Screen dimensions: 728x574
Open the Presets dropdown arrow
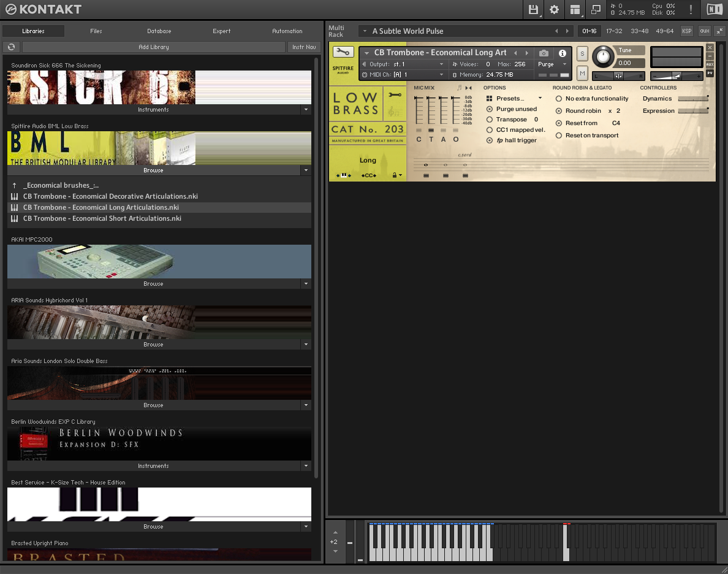pyautogui.click(x=540, y=98)
